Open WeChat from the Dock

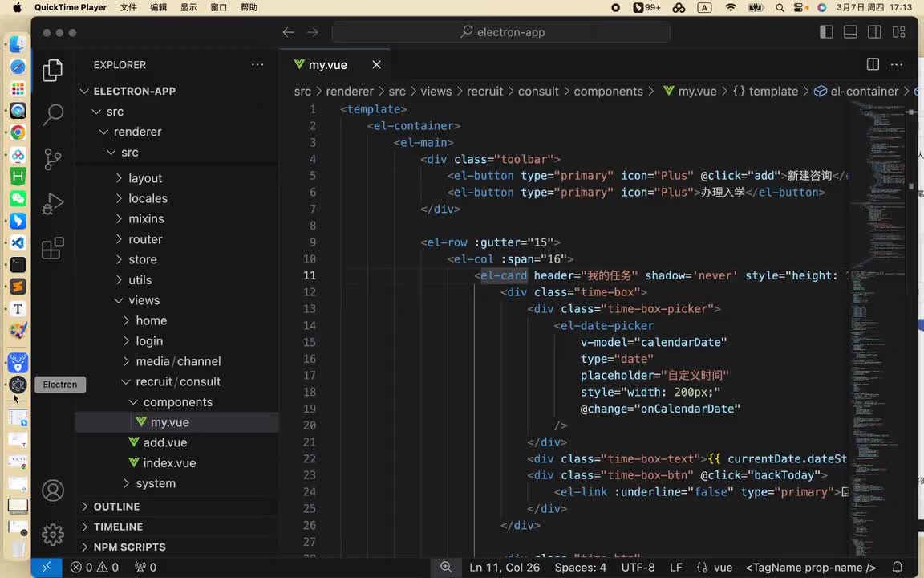coord(18,199)
